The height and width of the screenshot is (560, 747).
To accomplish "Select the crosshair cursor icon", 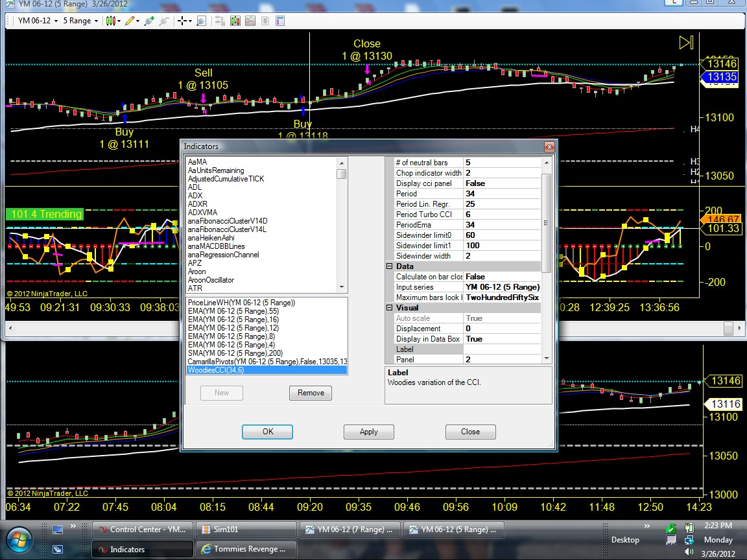I will (182, 21).
